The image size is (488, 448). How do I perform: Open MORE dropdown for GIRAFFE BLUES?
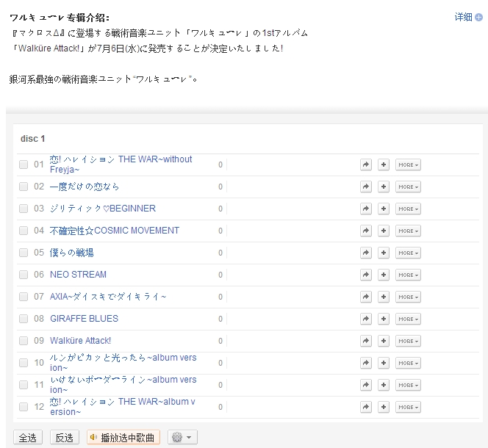click(408, 319)
